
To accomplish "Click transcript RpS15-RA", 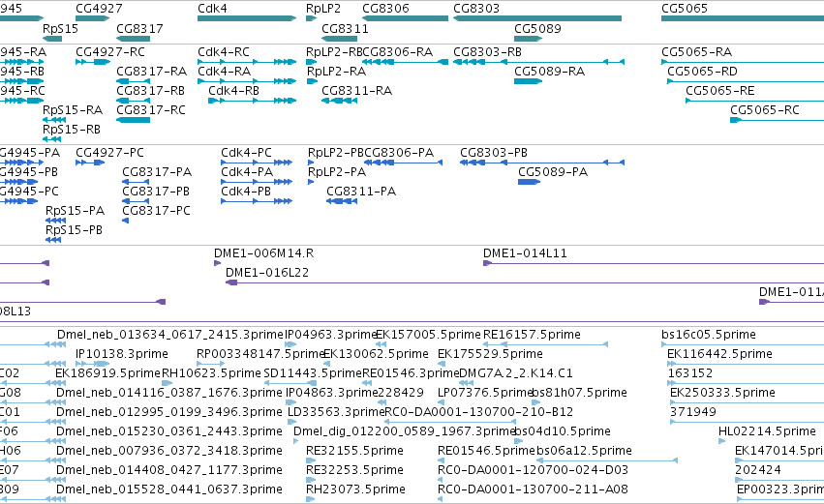I will (73, 110).
